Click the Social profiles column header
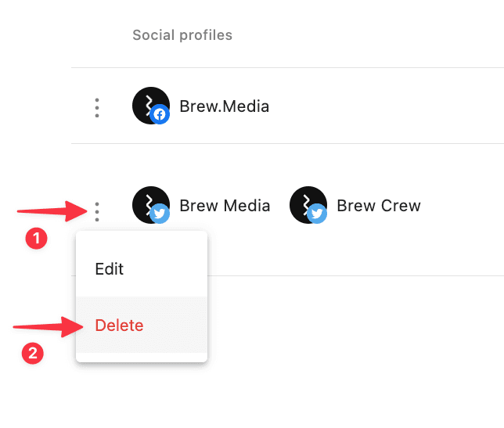The width and height of the screenshot is (504, 428). tap(182, 35)
